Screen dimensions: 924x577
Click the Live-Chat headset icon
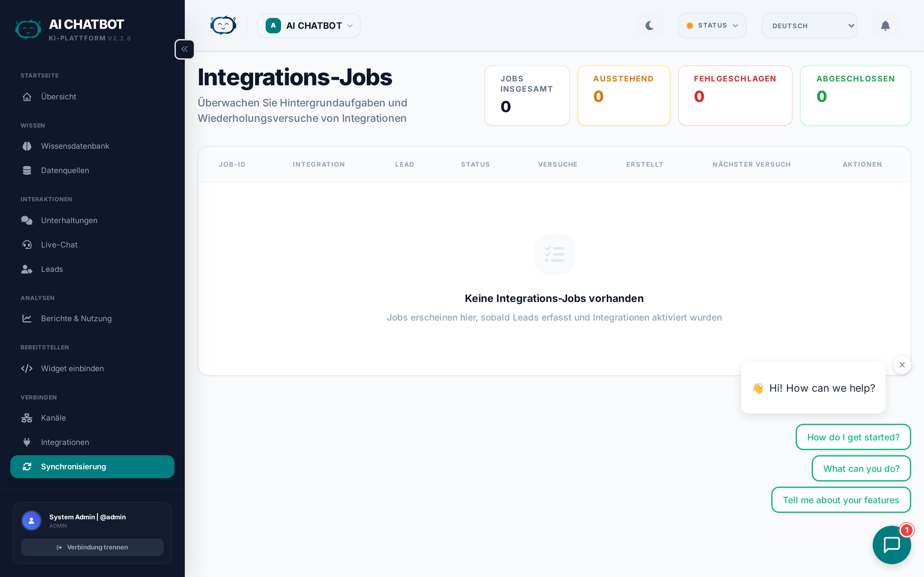[x=27, y=245]
